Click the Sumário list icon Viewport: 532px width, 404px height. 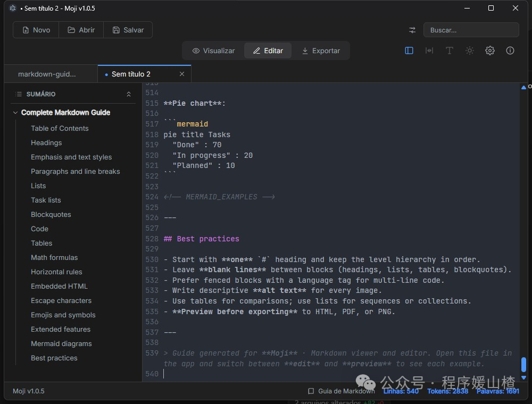[19, 94]
